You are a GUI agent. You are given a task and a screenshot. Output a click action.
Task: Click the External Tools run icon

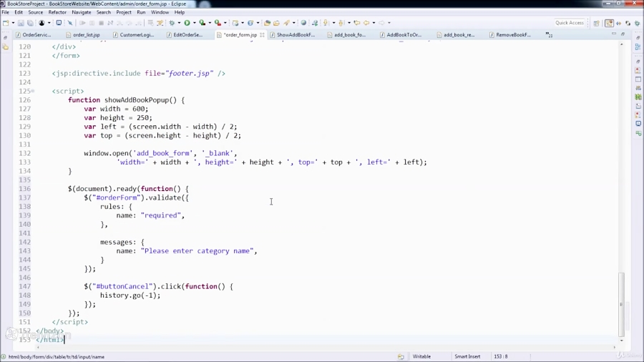218,23
